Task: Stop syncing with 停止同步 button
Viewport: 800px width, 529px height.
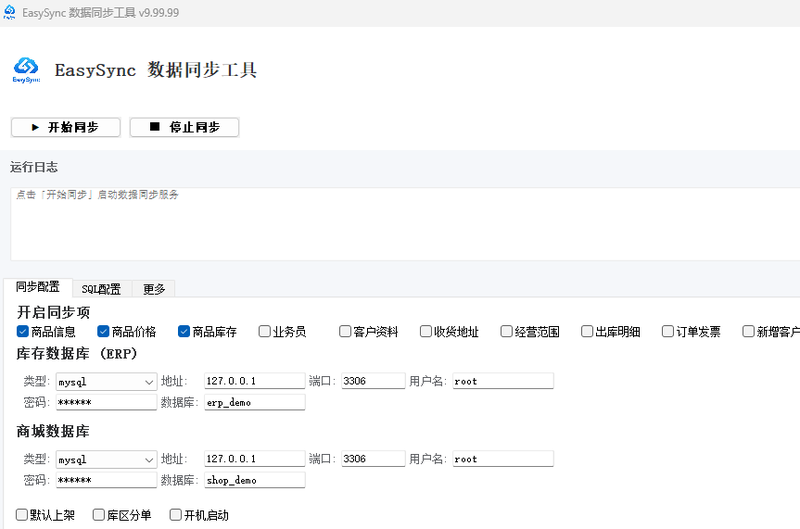Action: [x=184, y=127]
